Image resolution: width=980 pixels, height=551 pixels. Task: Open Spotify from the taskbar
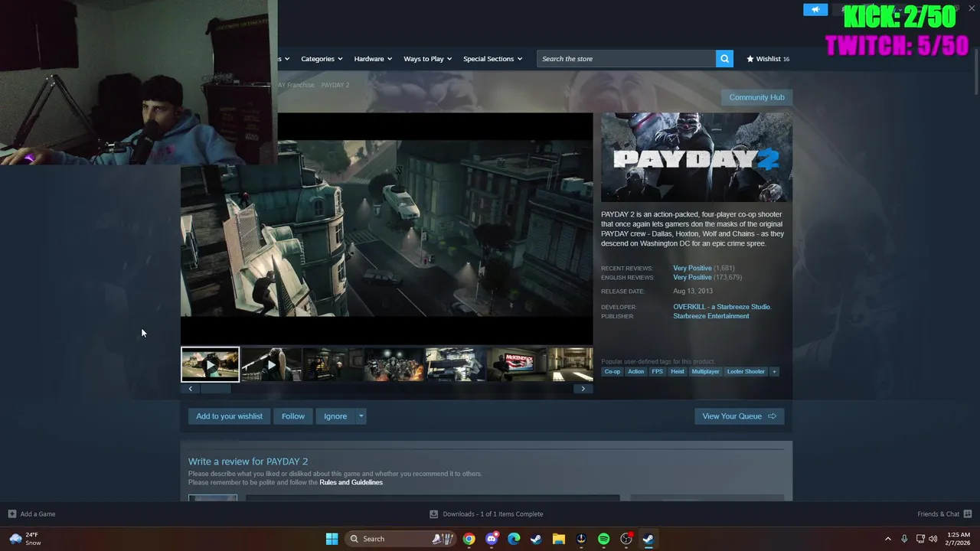tap(603, 539)
